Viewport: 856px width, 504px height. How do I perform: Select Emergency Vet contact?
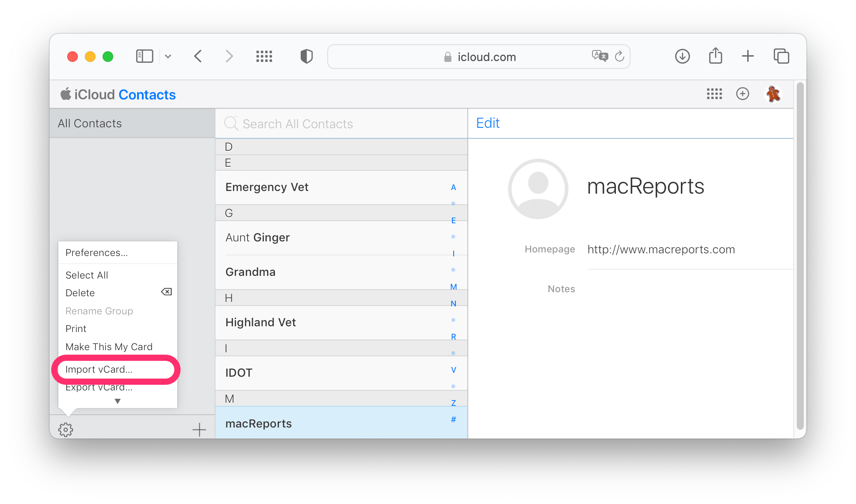341,187
